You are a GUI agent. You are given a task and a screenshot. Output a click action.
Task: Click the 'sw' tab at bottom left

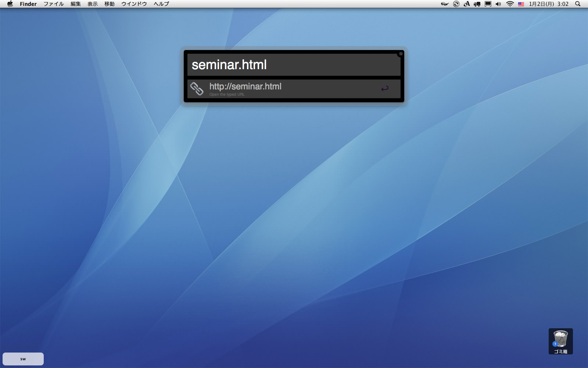click(x=23, y=359)
